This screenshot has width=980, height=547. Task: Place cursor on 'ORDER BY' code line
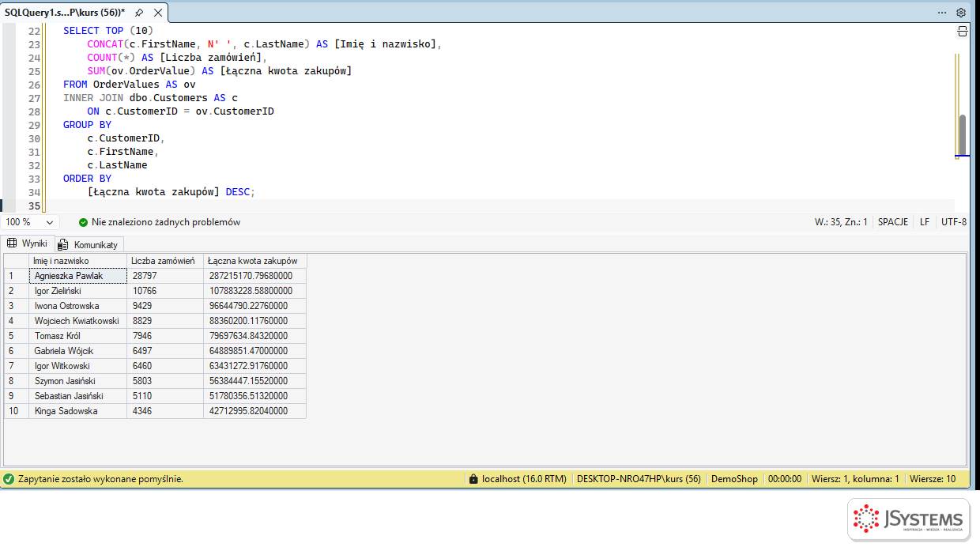tap(87, 179)
